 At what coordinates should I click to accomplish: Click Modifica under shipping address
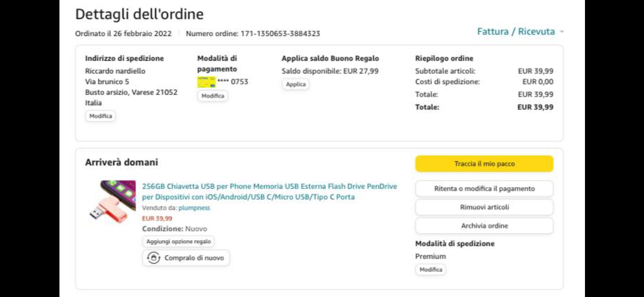click(x=101, y=116)
